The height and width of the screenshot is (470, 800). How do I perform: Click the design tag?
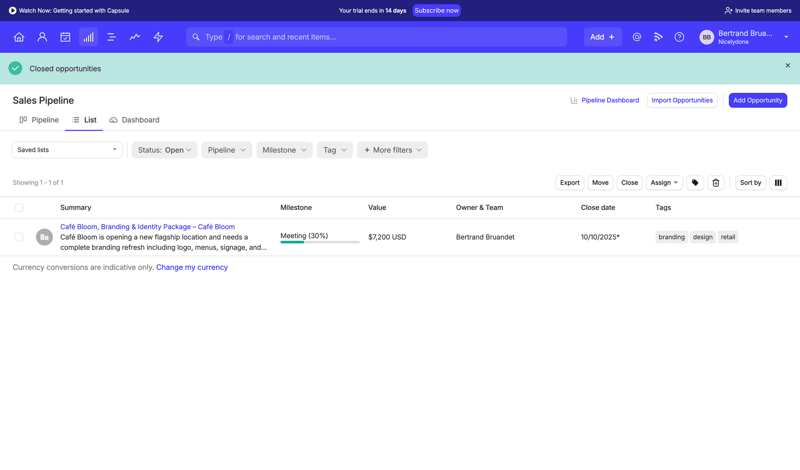[703, 237]
